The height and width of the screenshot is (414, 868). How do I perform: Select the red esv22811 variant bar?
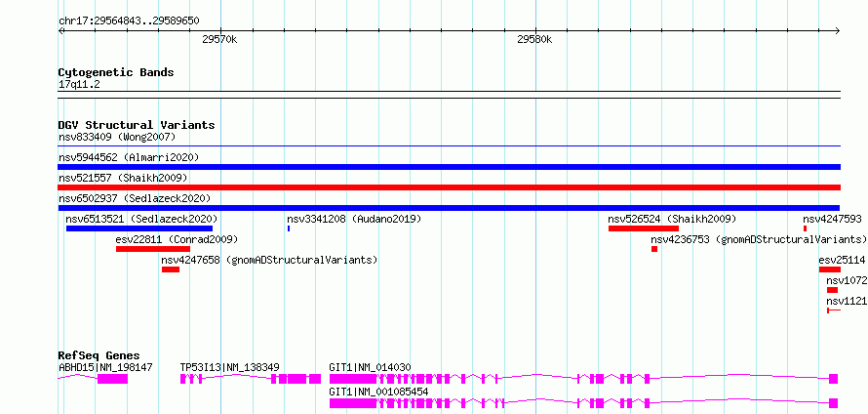click(x=153, y=249)
